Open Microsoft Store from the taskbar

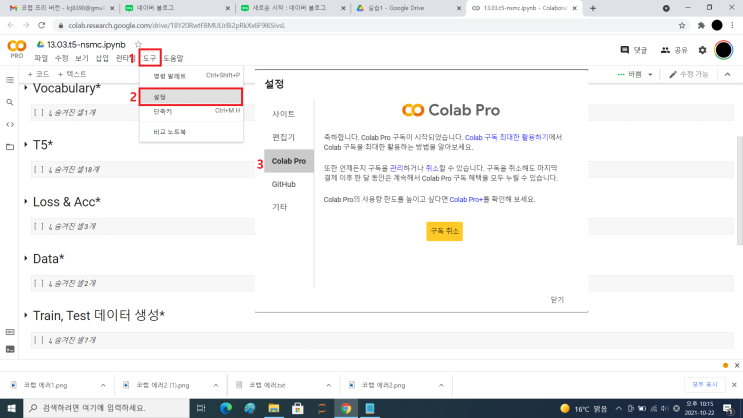pyautogui.click(x=298, y=408)
